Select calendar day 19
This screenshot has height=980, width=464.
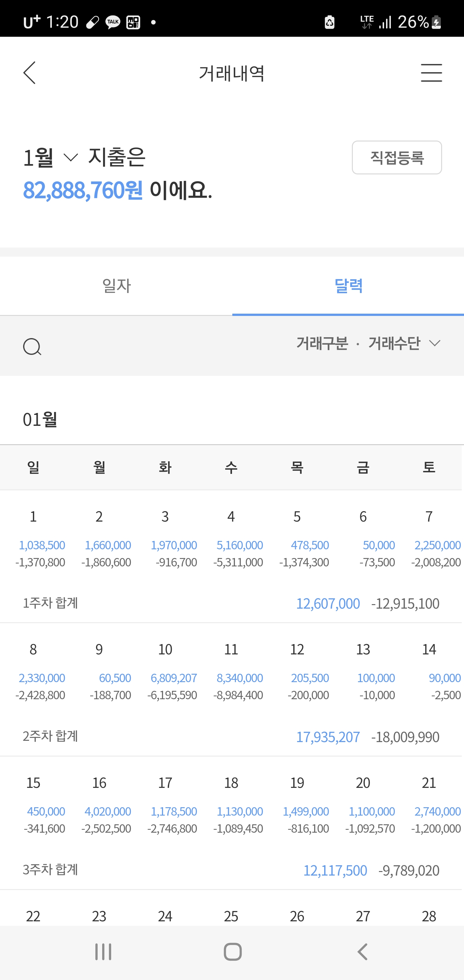297,783
